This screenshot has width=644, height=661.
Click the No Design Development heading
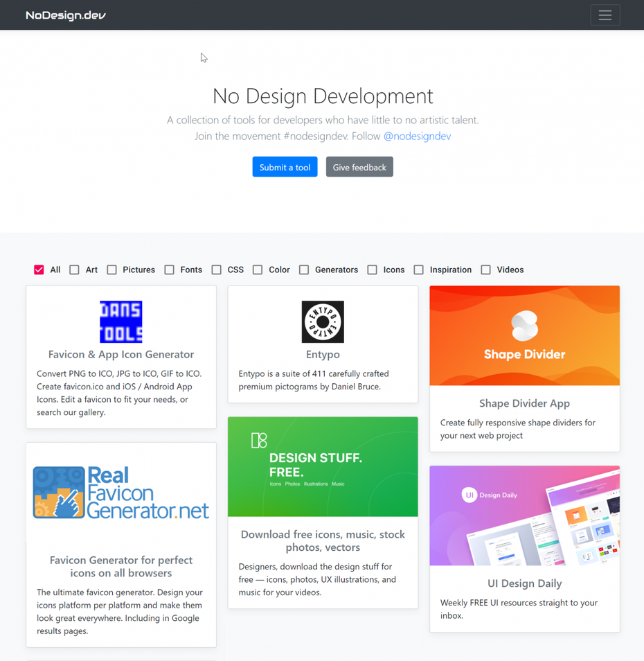pos(323,96)
